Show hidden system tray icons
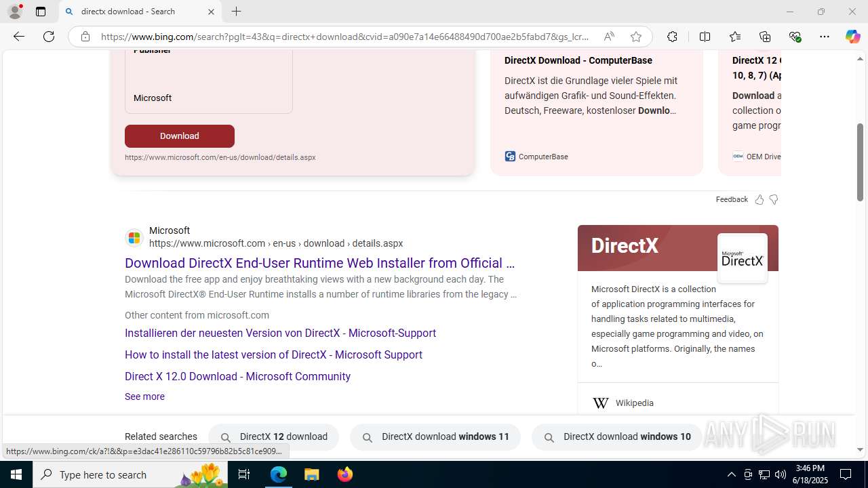This screenshot has height=488, width=868. click(731, 474)
